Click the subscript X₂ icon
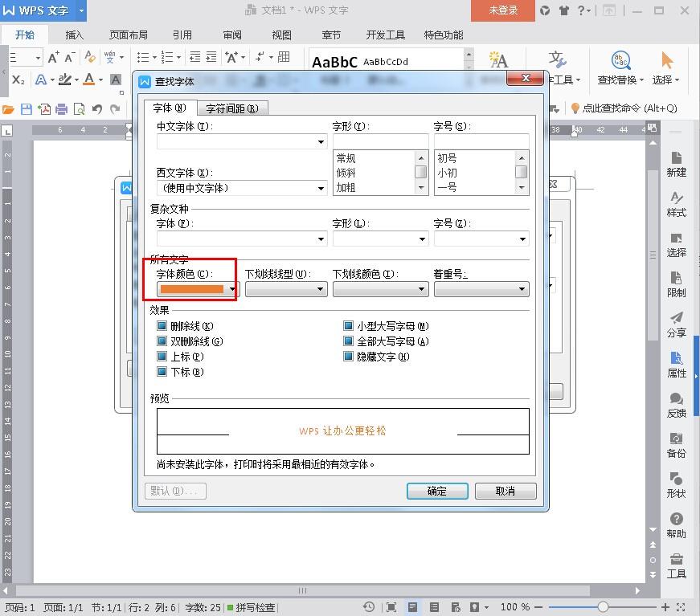 pos(18,80)
